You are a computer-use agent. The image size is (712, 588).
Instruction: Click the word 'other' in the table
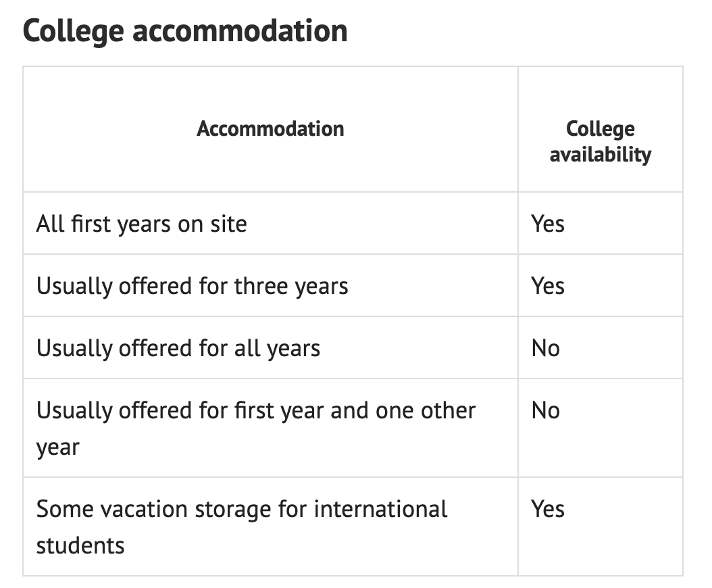tap(448, 410)
